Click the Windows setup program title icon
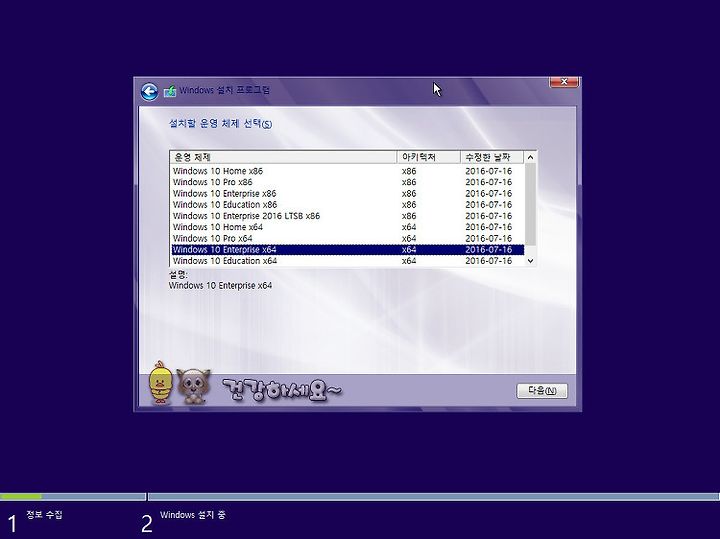Screen dimensions: 720x539 click(170, 91)
